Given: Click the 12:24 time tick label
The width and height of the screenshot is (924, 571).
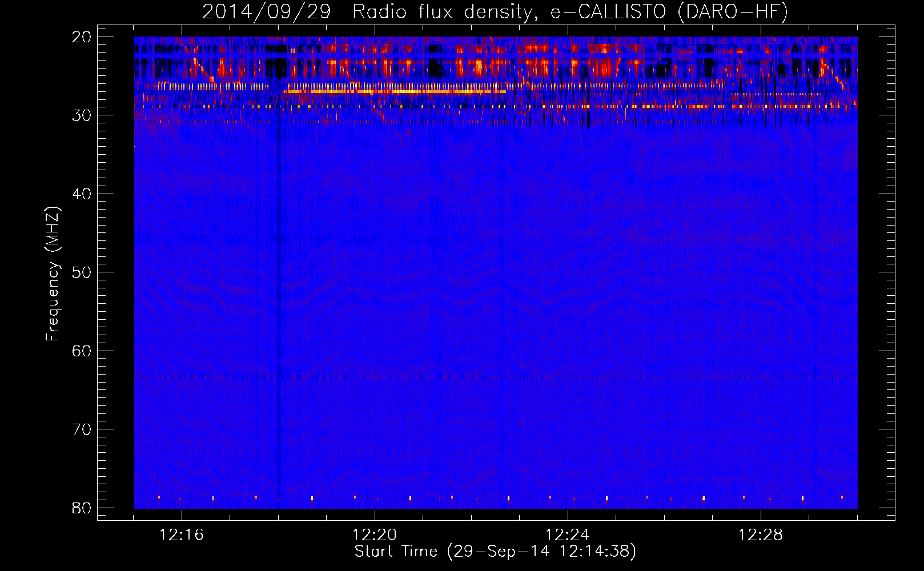Looking at the screenshot, I should tap(568, 535).
